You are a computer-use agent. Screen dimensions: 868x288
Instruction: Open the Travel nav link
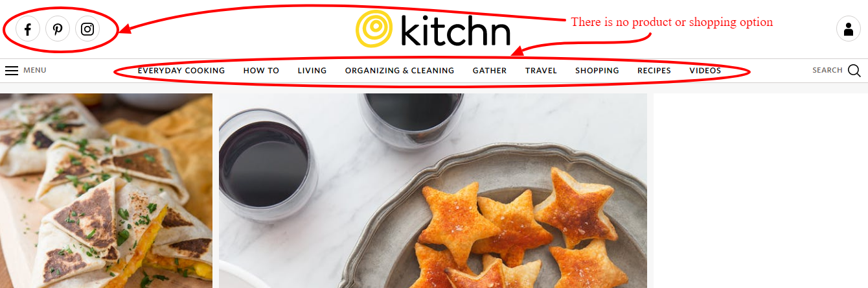click(541, 71)
